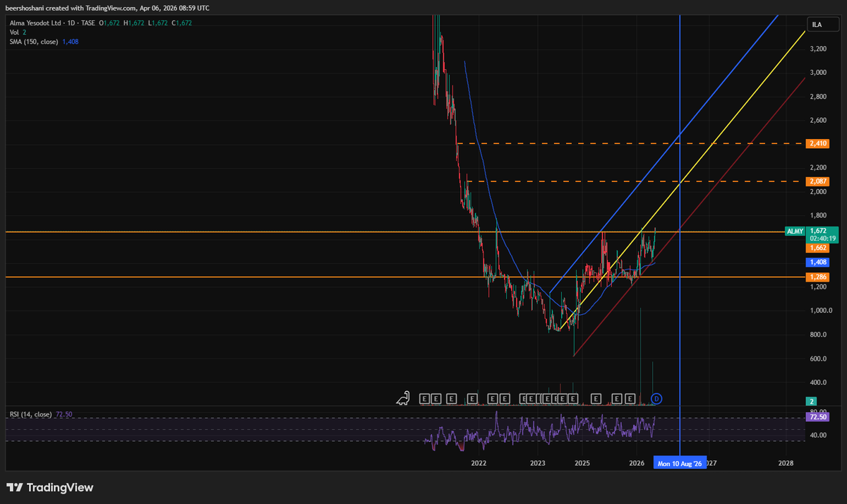The width and height of the screenshot is (847, 504).
Task: Click the 2025 label on time axis
Action: [x=582, y=464]
